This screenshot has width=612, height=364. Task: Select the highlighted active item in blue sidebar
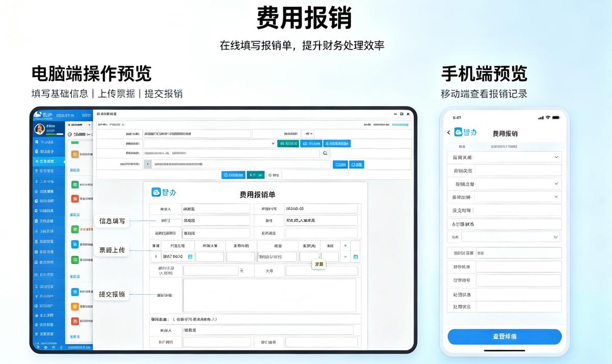pyautogui.click(x=49, y=161)
